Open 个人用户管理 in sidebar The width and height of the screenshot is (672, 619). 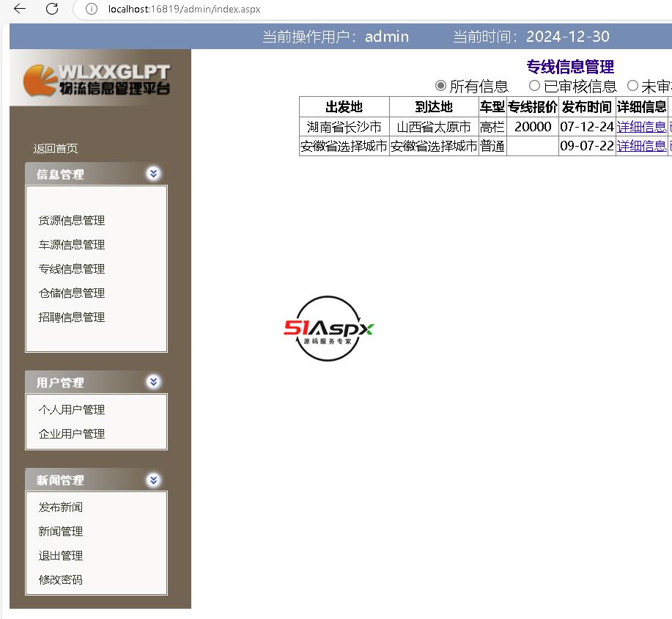[72, 410]
